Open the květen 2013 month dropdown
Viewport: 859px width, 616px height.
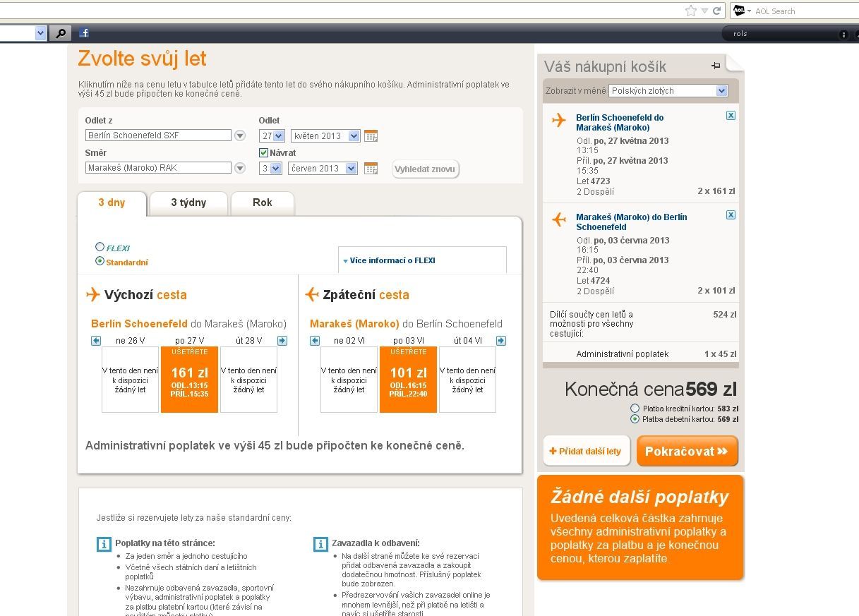coord(325,135)
